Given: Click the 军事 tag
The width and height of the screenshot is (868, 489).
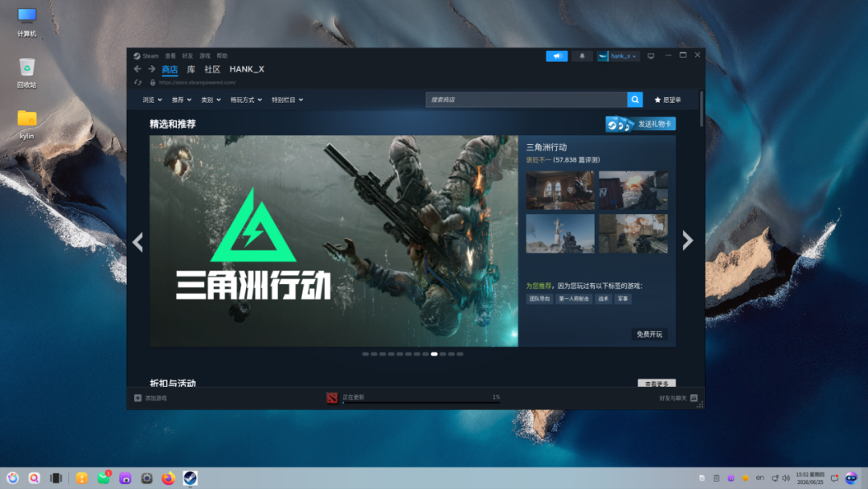Looking at the screenshot, I should [623, 299].
